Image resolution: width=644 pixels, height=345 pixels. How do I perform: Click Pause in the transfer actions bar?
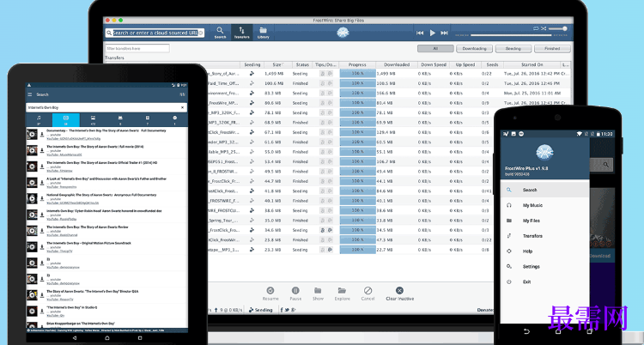295,294
